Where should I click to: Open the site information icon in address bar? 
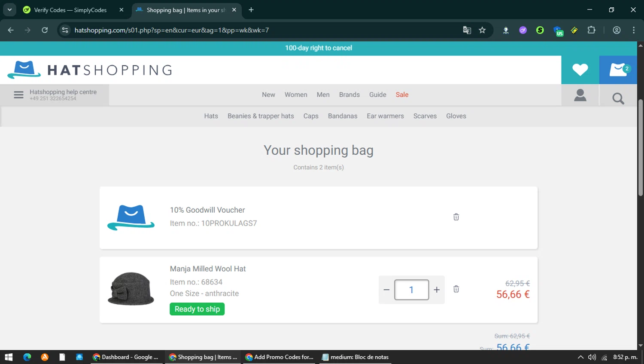(65, 30)
